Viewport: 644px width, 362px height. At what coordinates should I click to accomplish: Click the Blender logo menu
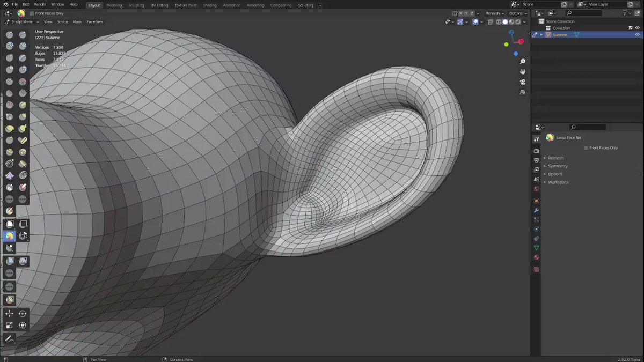[x=6, y=4]
